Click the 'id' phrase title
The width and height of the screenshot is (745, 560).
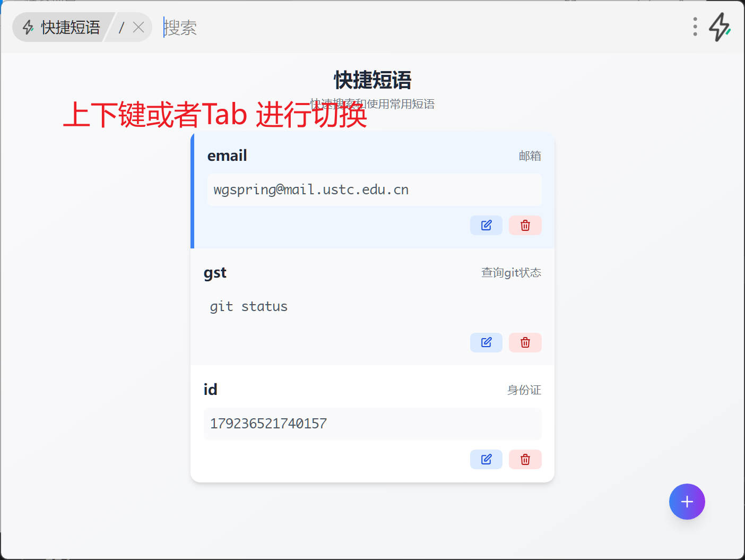(x=210, y=390)
